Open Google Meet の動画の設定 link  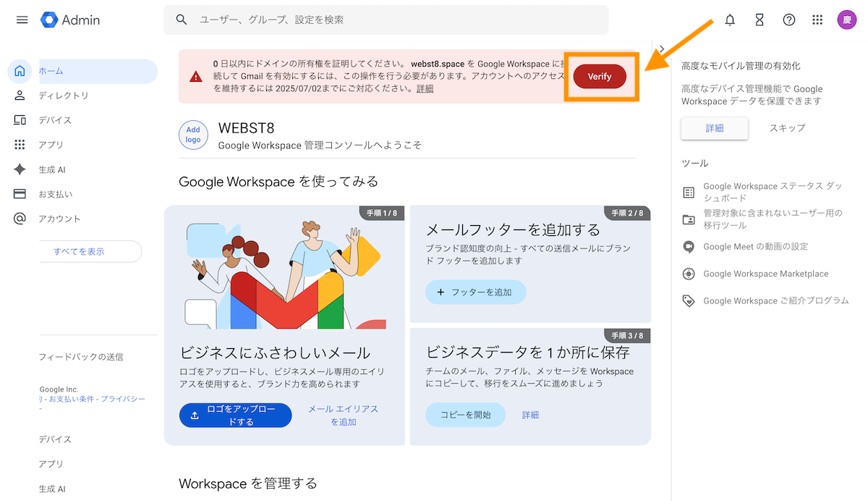[756, 247]
